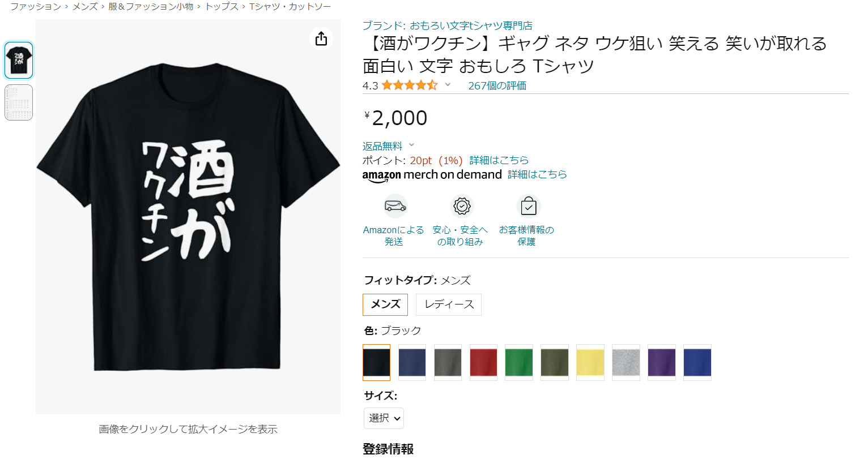Open the サイズ 選択 dropdown
Viewport: 868px width, 459px height.
coord(384,418)
